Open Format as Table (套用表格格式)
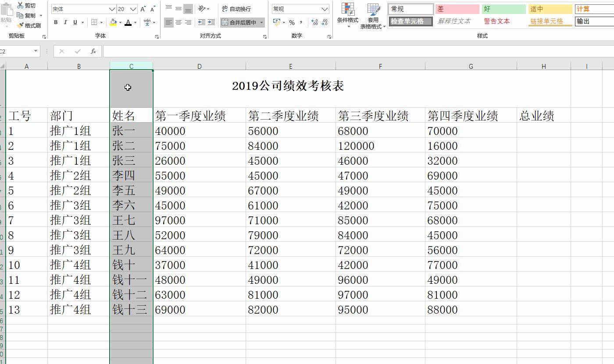This screenshot has width=614, height=364. coord(373,16)
